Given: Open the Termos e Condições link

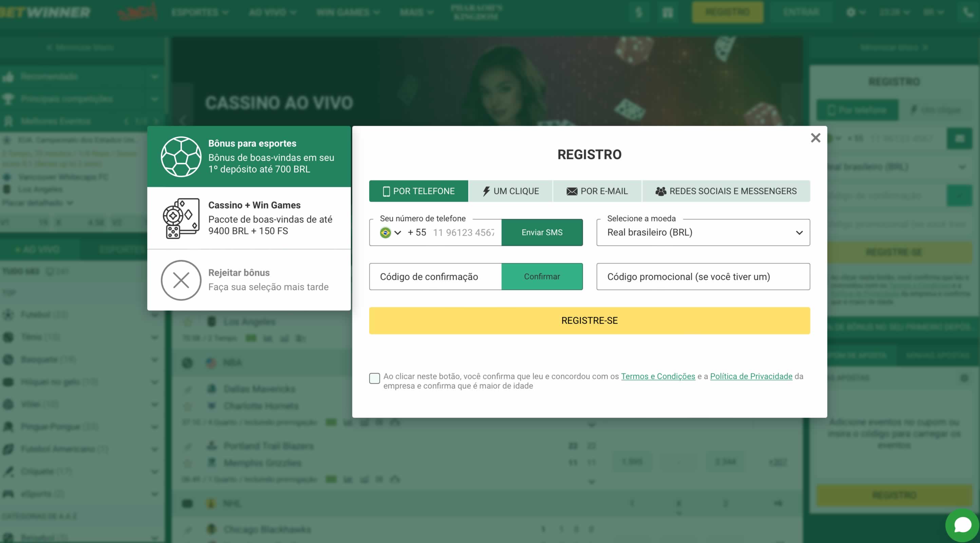Looking at the screenshot, I should (658, 376).
